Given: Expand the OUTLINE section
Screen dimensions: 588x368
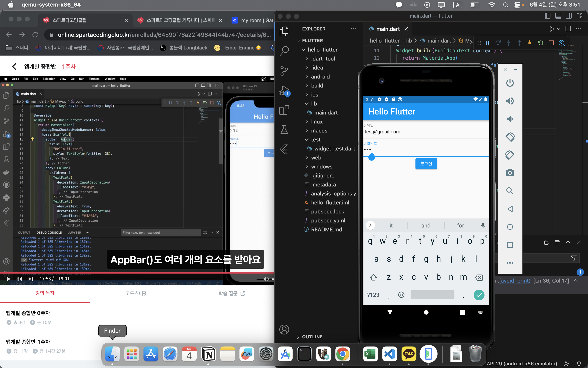Looking at the screenshot, I should [298, 337].
